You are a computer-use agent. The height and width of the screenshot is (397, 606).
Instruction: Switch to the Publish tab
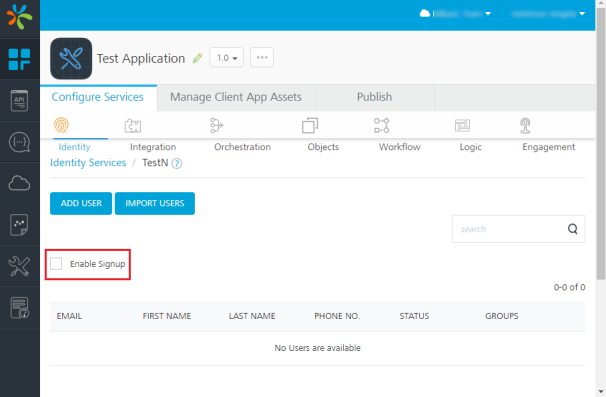[374, 97]
